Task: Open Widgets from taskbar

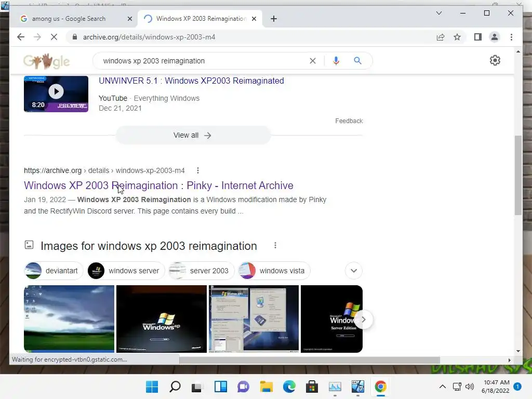Action: 220,387
